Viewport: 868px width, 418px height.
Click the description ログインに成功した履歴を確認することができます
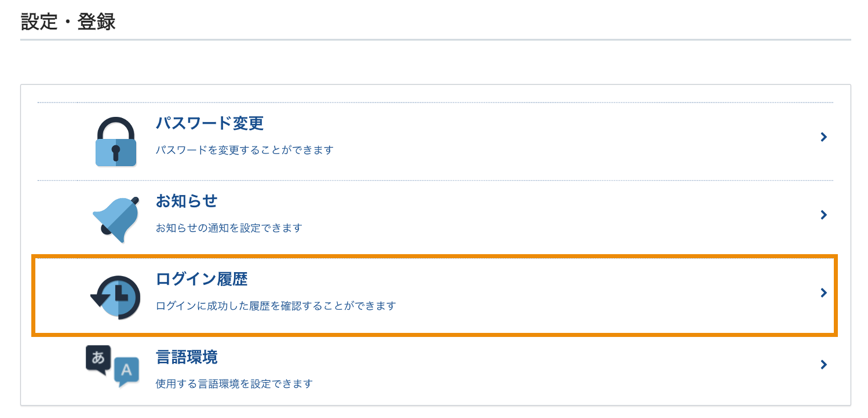tap(276, 306)
